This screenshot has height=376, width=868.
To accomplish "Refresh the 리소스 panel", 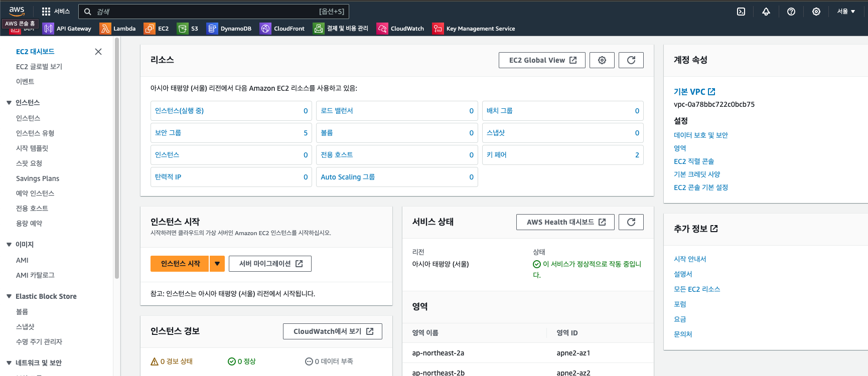I will point(631,60).
